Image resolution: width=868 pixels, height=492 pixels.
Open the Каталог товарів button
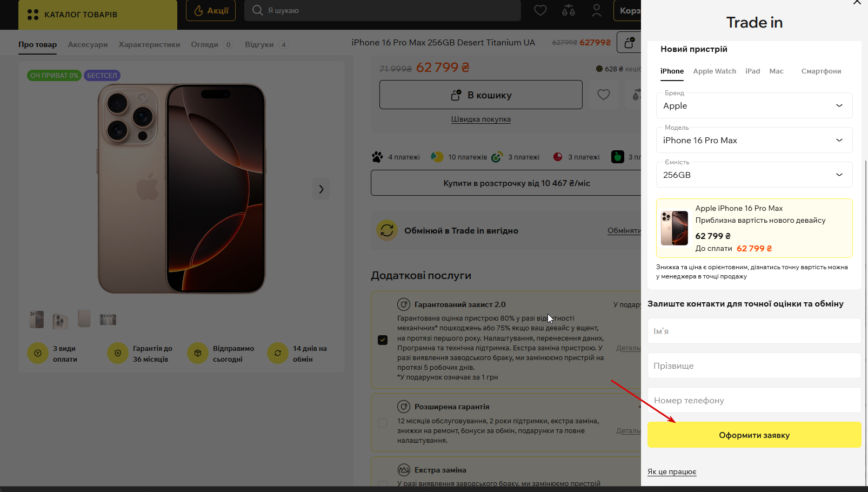coord(98,15)
